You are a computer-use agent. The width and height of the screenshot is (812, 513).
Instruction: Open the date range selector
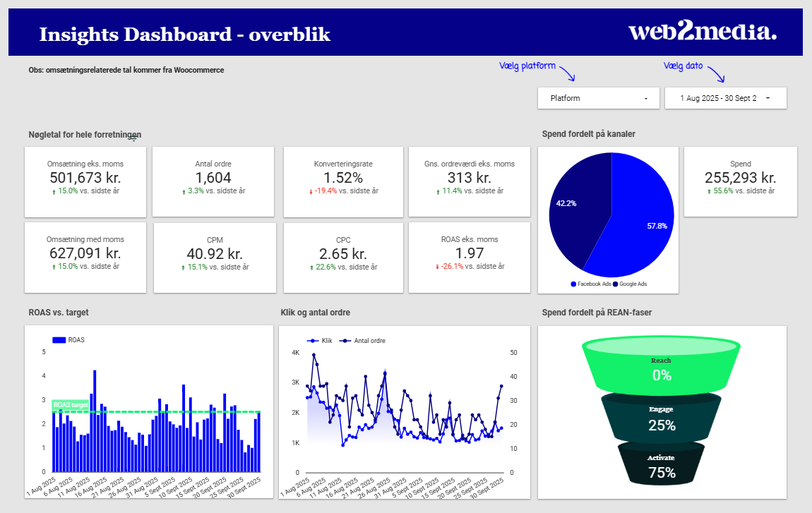point(725,98)
